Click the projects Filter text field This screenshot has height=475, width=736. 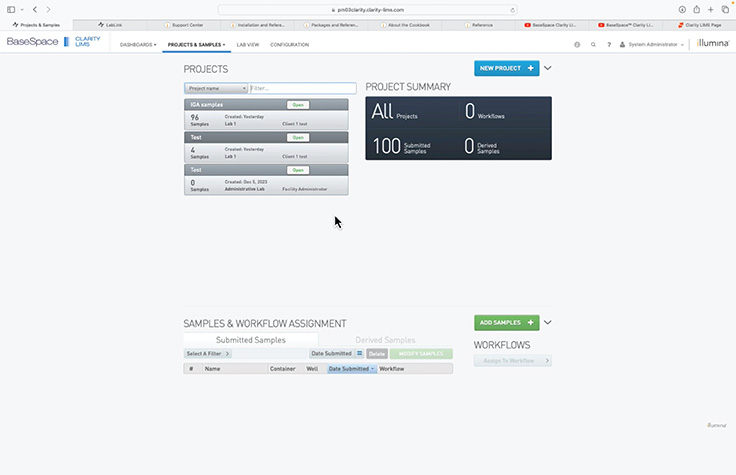point(302,88)
